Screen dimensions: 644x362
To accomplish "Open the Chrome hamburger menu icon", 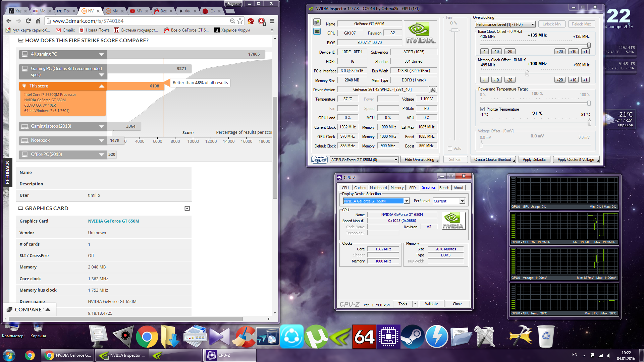I will click(x=272, y=21).
